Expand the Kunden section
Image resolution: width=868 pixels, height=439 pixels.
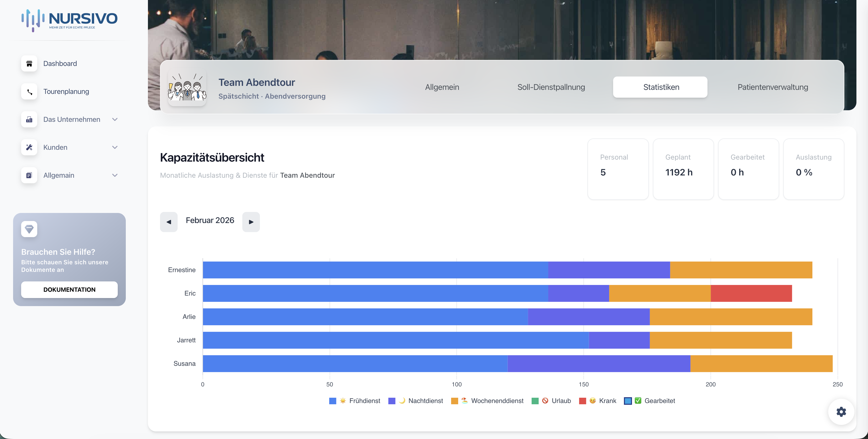point(115,147)
